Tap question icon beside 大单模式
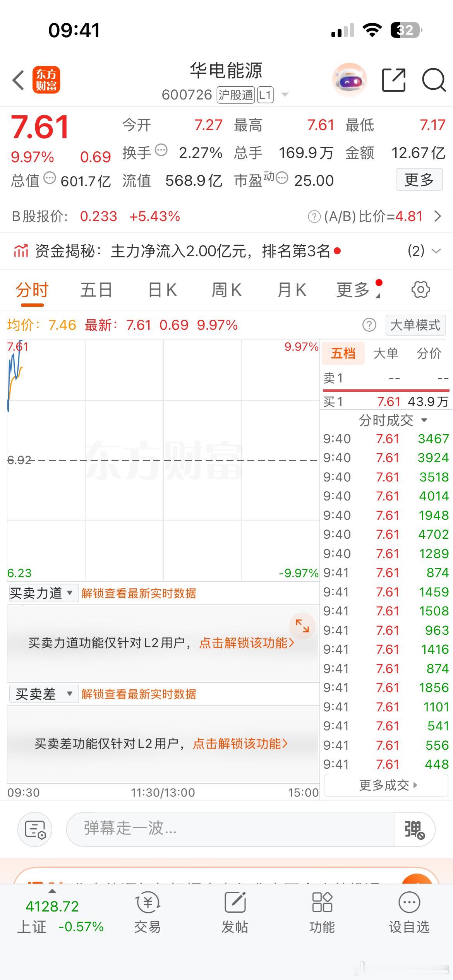This screenshot has height=980, width=453. (369, 325)
